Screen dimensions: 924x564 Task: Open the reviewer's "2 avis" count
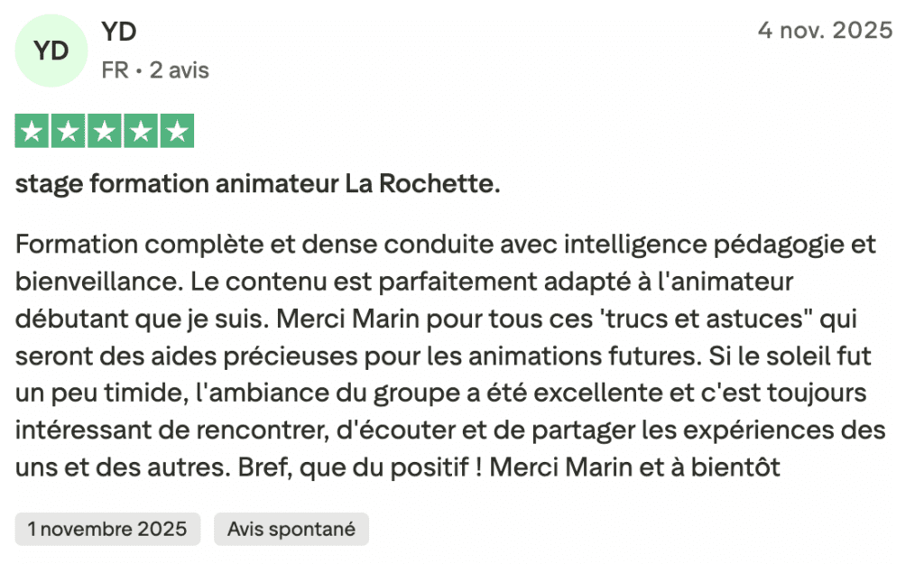pos(179,70)
